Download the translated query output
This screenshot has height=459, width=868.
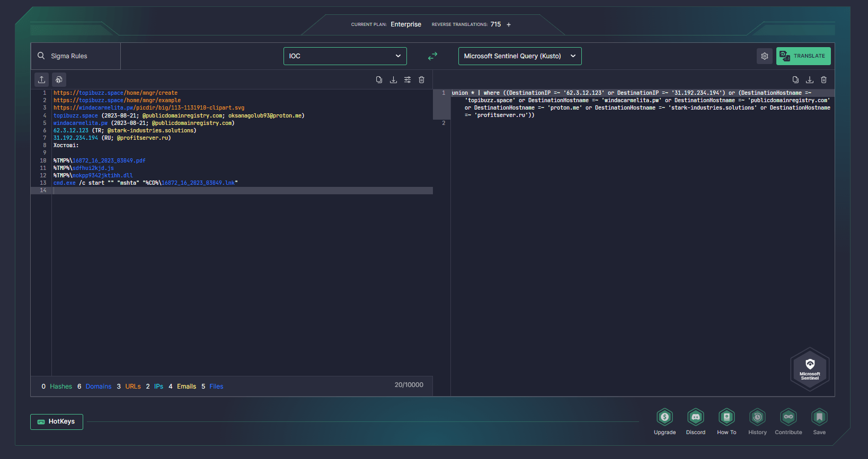click(x=810, y=80)
